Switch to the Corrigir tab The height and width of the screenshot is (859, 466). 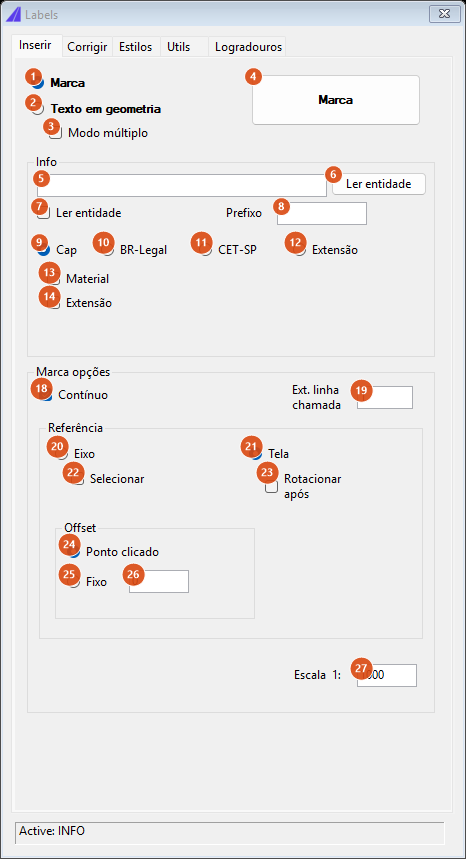point(87,47)
